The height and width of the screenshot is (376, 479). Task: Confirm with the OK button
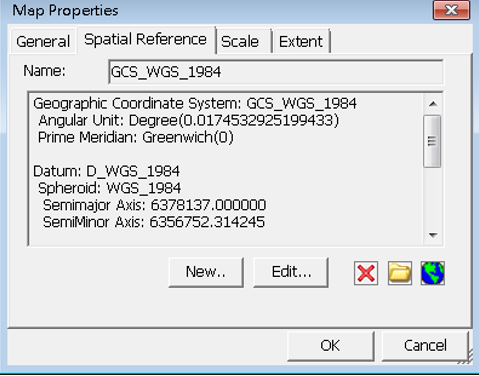[330, 346]
